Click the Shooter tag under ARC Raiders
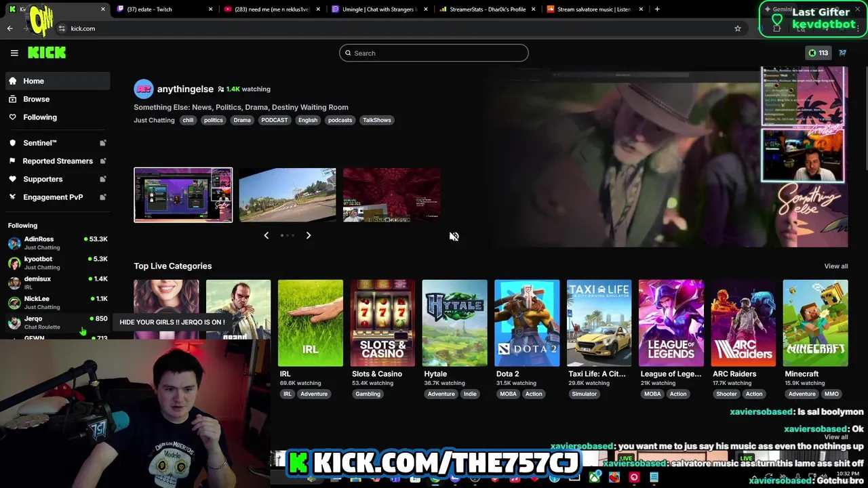Screen dimensions: 868x488 [x=726, y=394]
